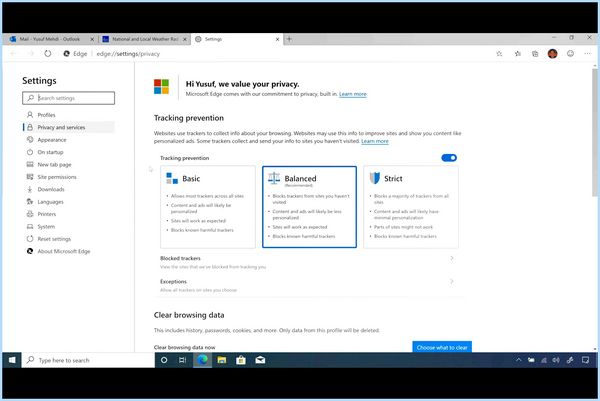This screenshot has height=401, width=600.
Task: Go back with the back arrow
Action: coord(13,54)
